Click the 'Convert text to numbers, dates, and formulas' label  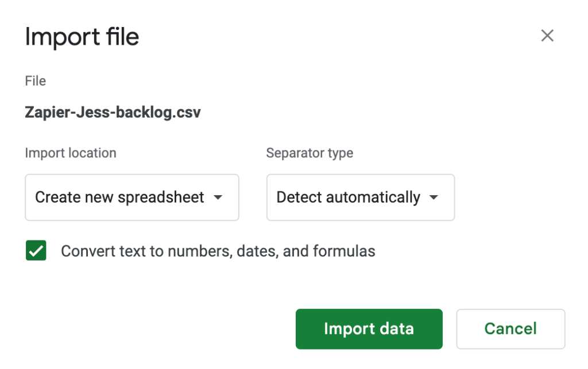click(x=218, y=251)
